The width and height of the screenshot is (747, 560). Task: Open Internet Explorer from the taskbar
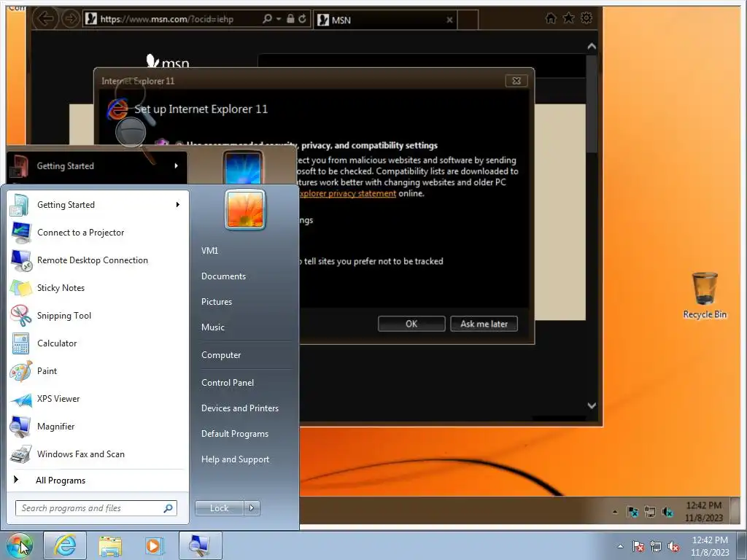pos(65,545)
